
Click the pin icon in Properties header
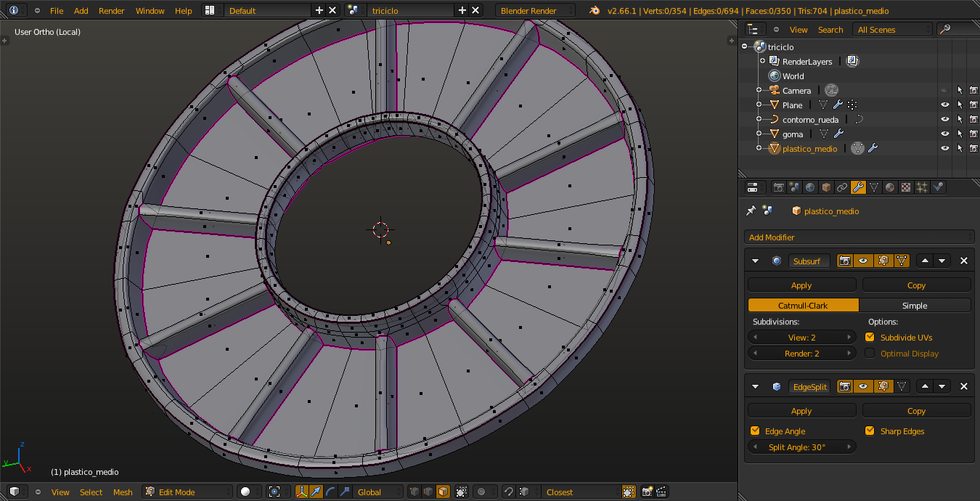(751, 211)
